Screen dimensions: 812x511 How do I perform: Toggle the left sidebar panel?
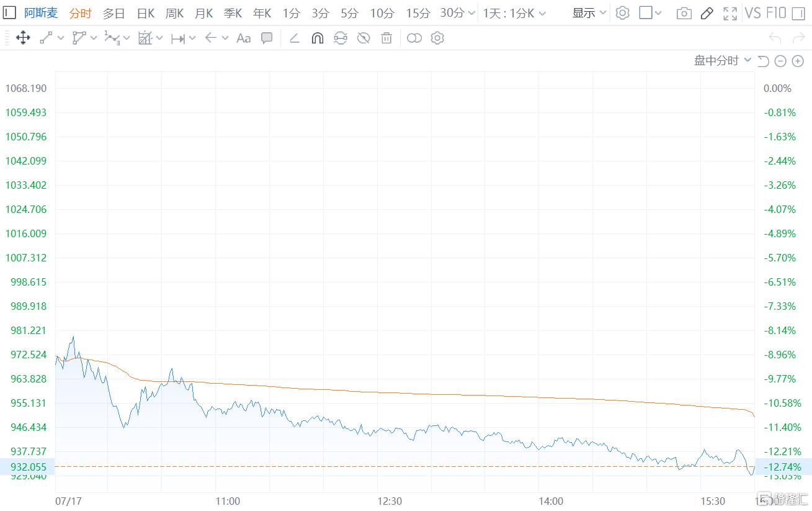(x=9, y=12)
